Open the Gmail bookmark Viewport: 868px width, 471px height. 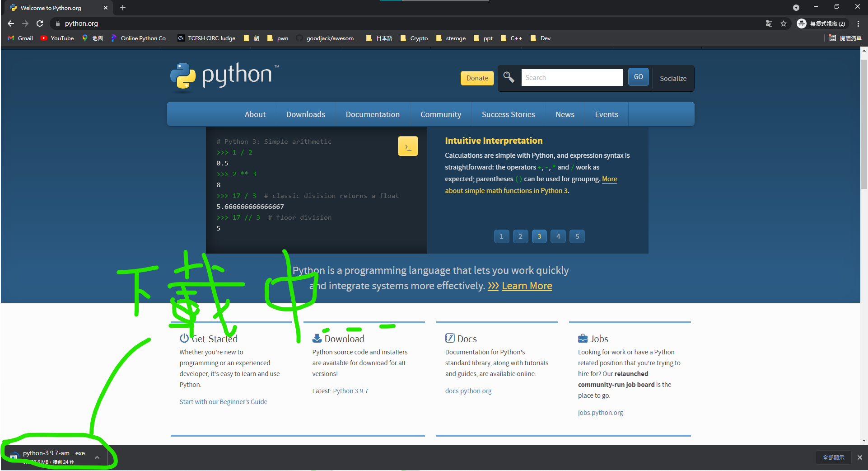(x=20, y=38)
